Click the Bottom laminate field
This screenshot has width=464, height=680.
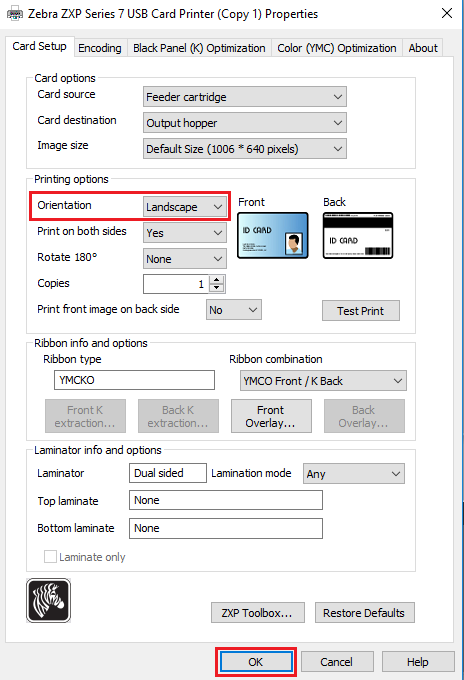[226, 528]
